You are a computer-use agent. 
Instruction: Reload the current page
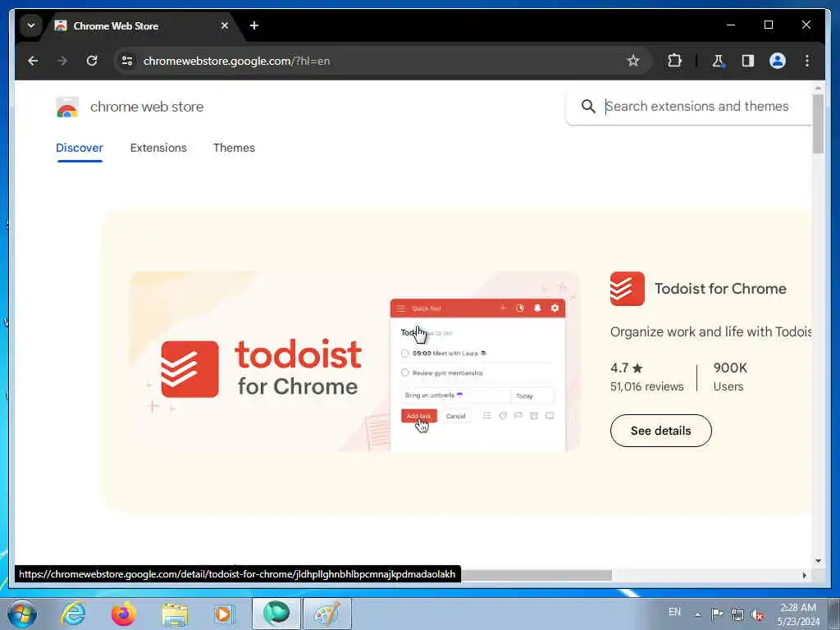click(92, 61)
